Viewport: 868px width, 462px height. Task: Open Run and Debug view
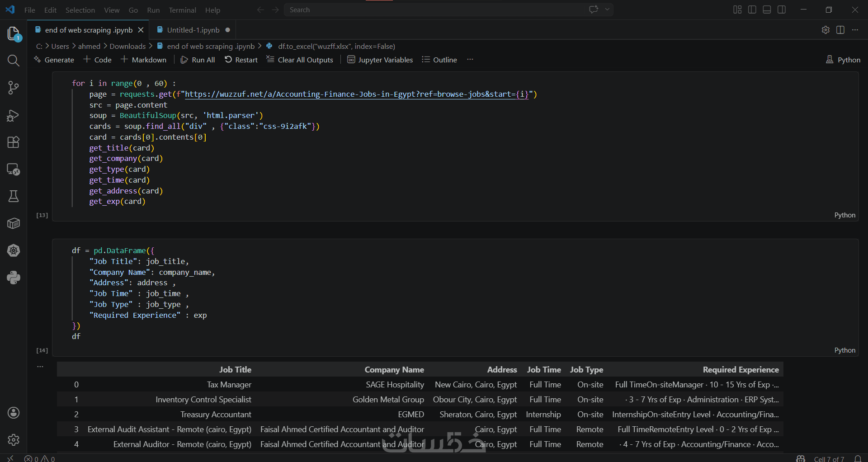point(14,115)
